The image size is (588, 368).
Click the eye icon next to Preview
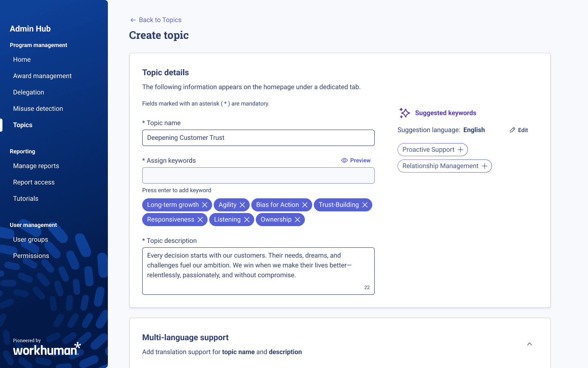[x=344, y=160]
